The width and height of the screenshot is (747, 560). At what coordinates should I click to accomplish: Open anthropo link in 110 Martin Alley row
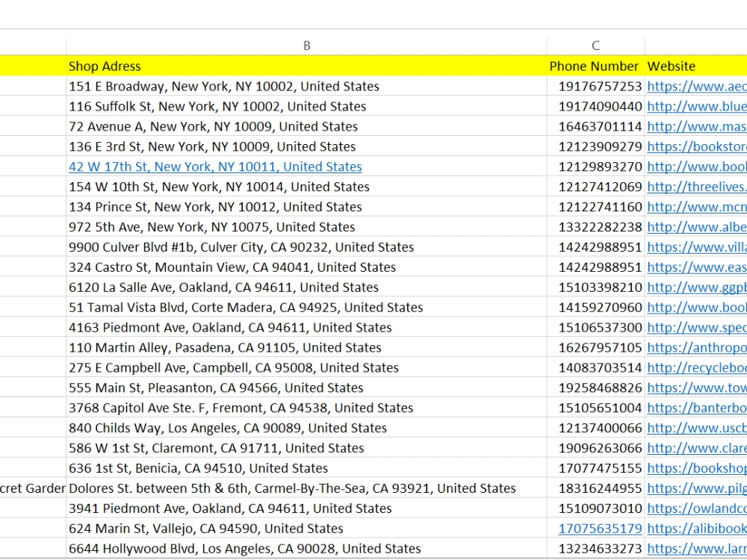tap(696, 348)
